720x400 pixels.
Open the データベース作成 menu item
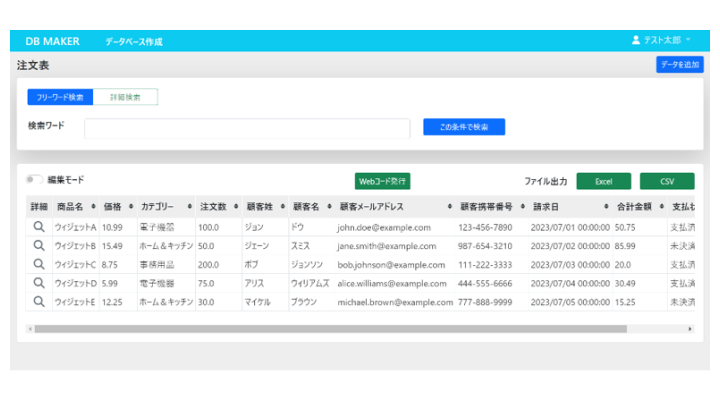133,42
